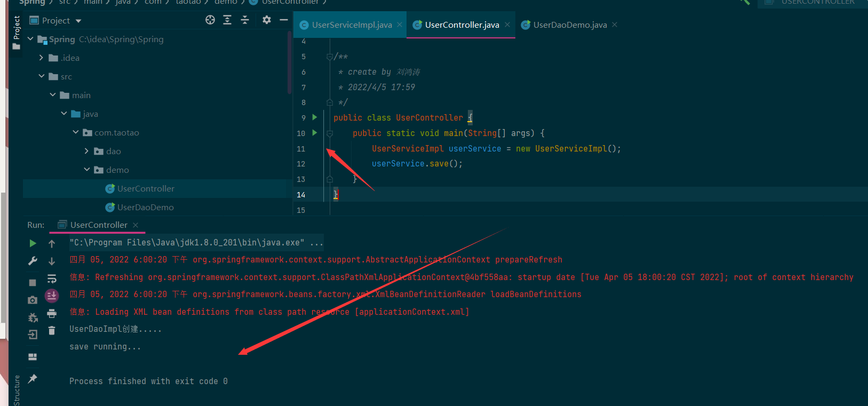Click the Exit icon in Run toolbar
The width and height of the screenshot is (868, 406).
[x=33, y=335]
